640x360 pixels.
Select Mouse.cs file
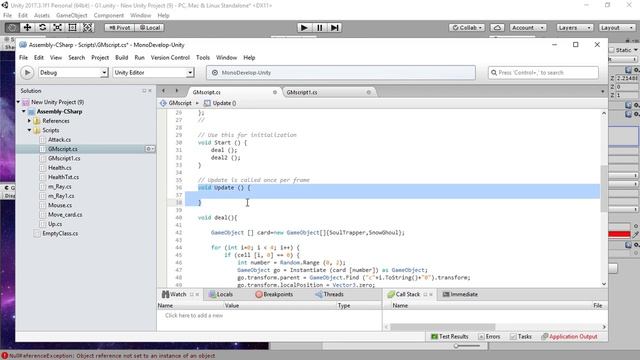coord(60,205)
